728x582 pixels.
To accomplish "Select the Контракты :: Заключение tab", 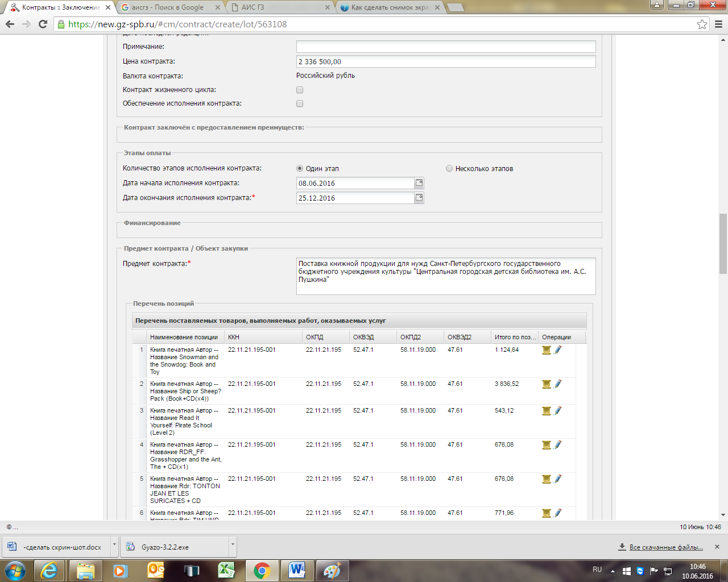I will click(x=61, y=7).
